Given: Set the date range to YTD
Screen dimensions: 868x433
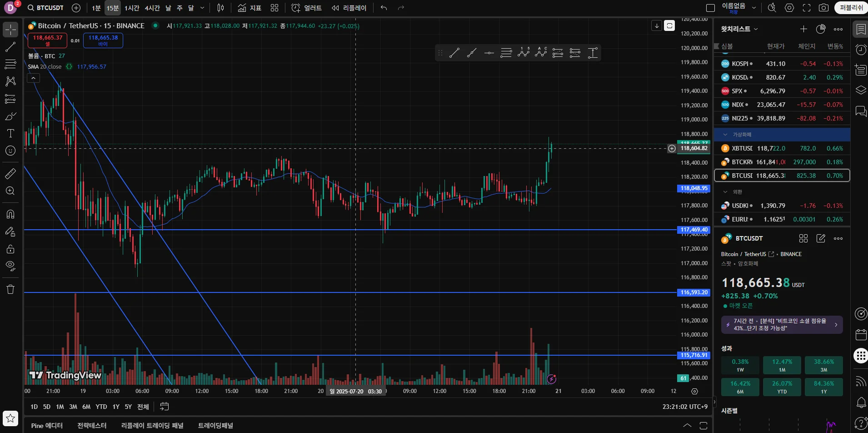Looking at the screenshot, I should 101,407.
